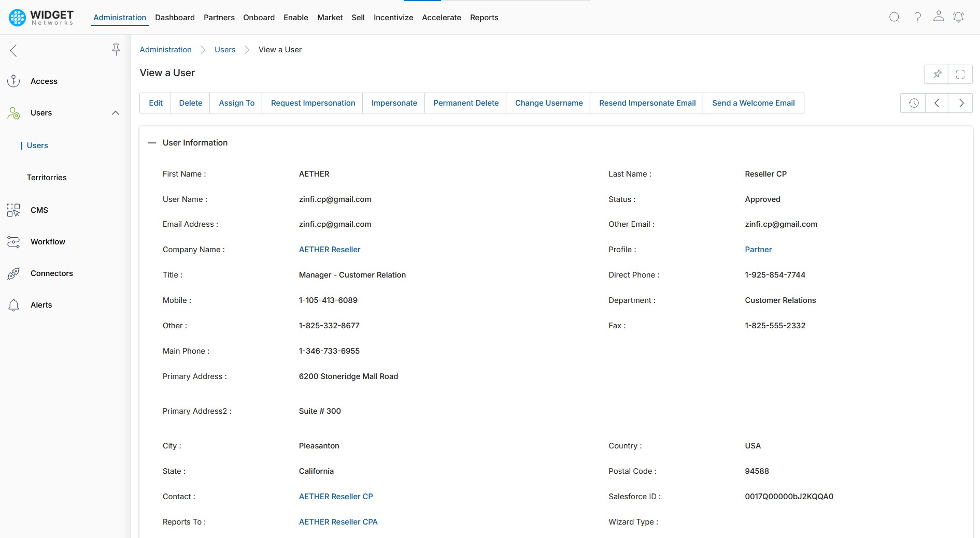Click the Impersonate button
This screenshot has height=538, width=980.
click(394, 103)
